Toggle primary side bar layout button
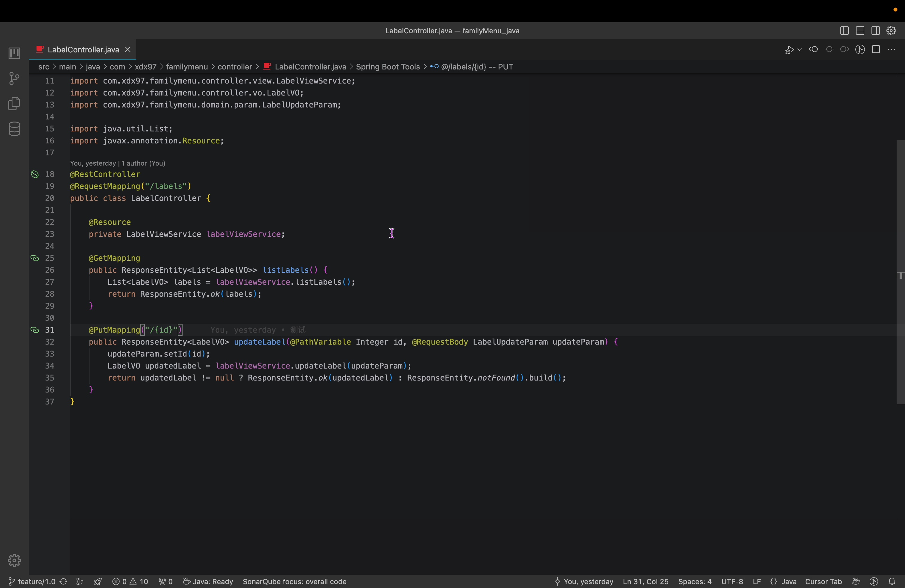This screenshot has height=588, width=905. 844,31
